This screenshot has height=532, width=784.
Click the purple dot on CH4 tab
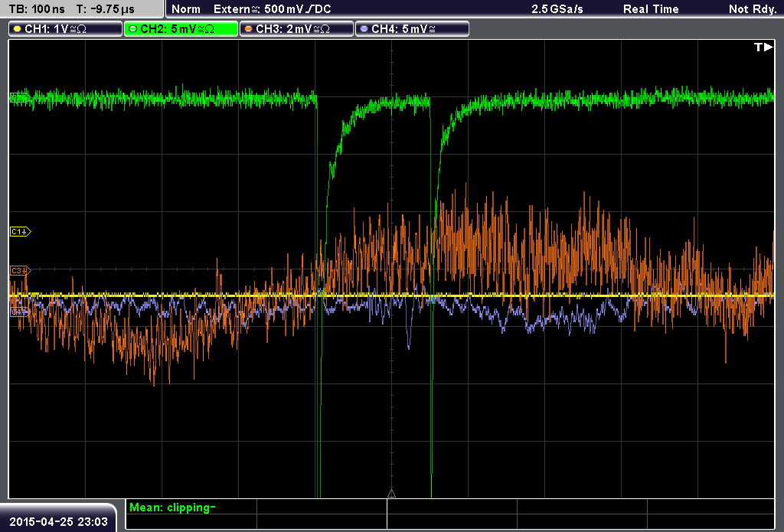click(x=364, y=29)
